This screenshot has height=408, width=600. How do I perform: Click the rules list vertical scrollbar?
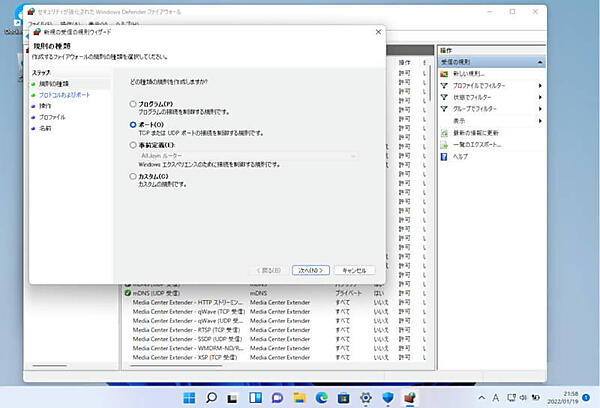(x=431, y=82)
